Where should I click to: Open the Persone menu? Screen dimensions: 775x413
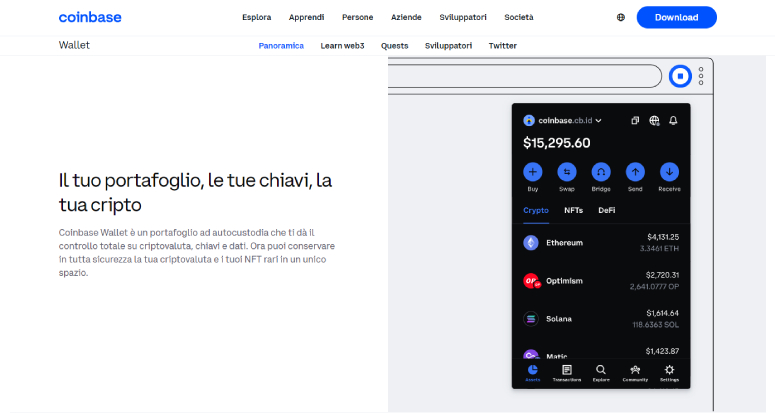[x=357, y=17]
